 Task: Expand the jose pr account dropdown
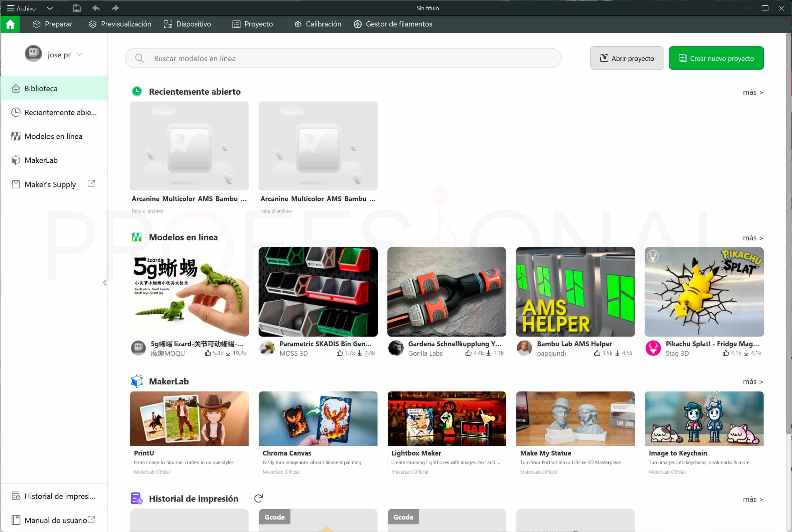pyautogui.click(x=79, y=54)
